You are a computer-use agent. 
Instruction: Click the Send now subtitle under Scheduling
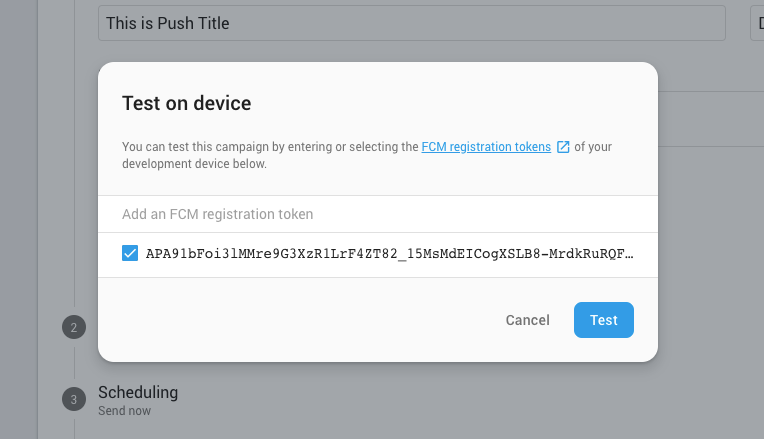(x=124, y=411)
